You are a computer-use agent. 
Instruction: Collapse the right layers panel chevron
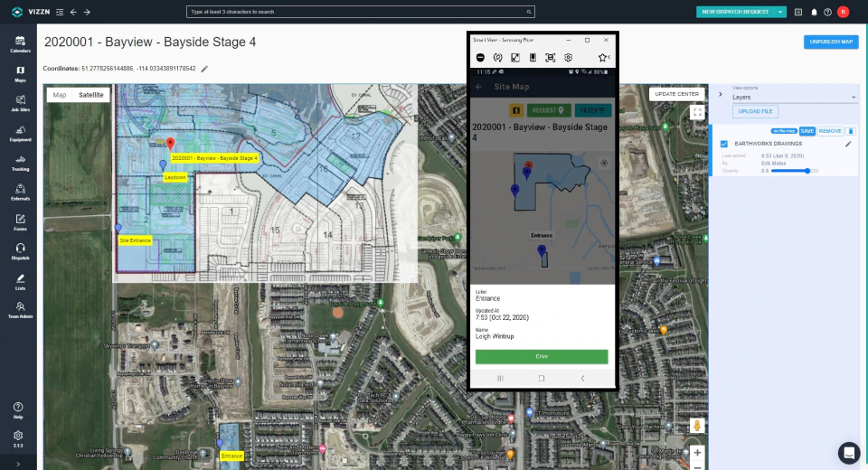point(721,94)
